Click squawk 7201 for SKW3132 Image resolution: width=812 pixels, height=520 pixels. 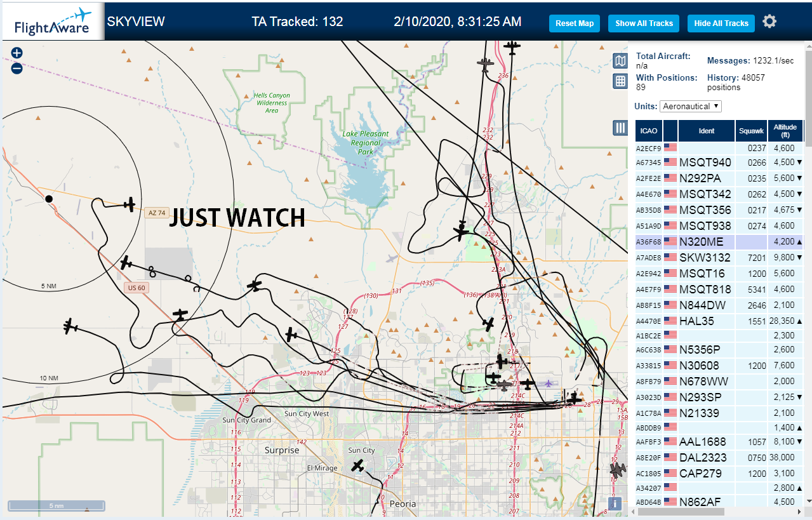[756, 258]
